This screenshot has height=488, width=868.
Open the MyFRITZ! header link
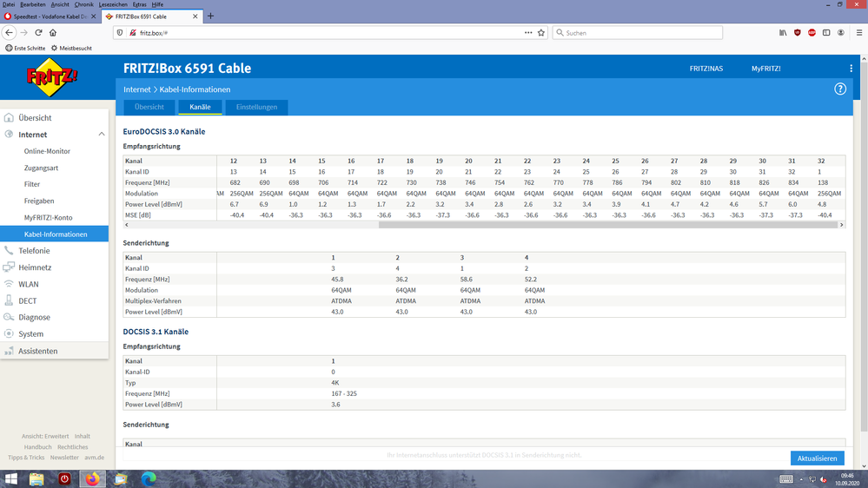tap(765, 69)
